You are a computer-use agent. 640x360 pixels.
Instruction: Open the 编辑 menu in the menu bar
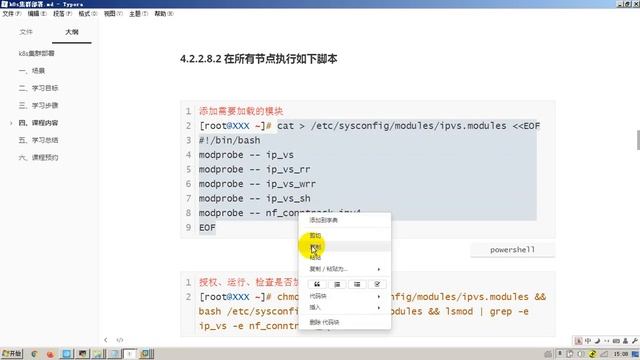point(37,13)
